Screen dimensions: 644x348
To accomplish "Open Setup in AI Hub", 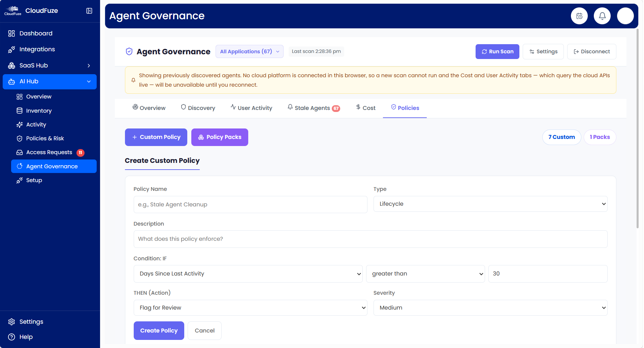I will coord(54,180).
